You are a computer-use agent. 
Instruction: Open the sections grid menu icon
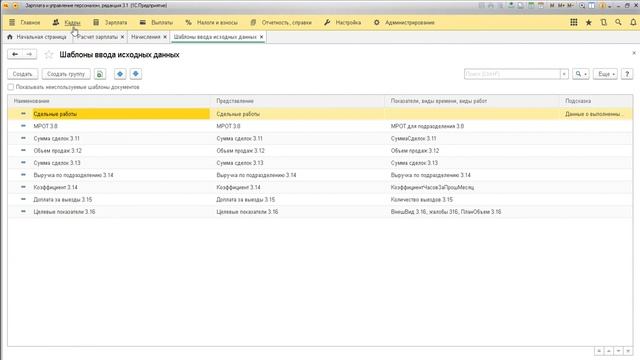[x=573, y=22]
